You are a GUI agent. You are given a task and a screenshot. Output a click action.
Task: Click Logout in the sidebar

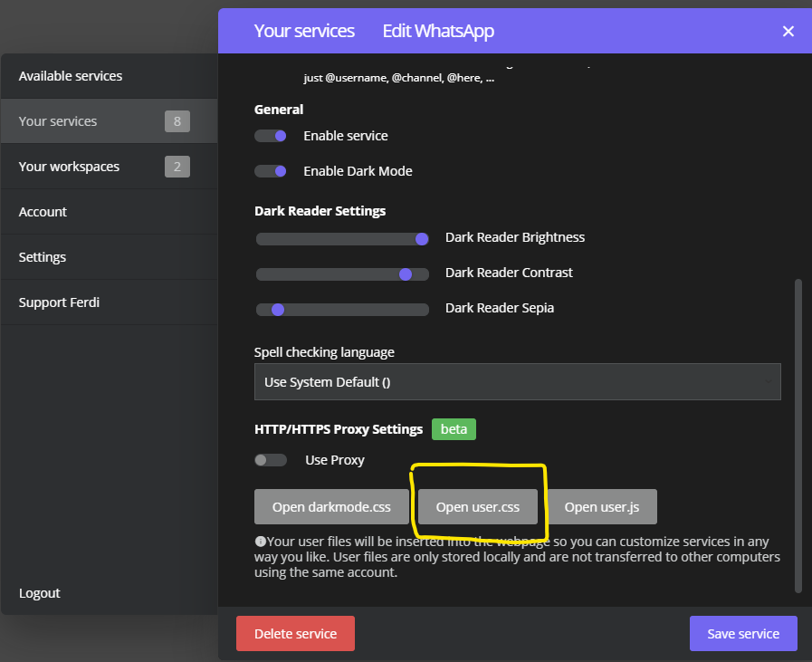point(39,593)
